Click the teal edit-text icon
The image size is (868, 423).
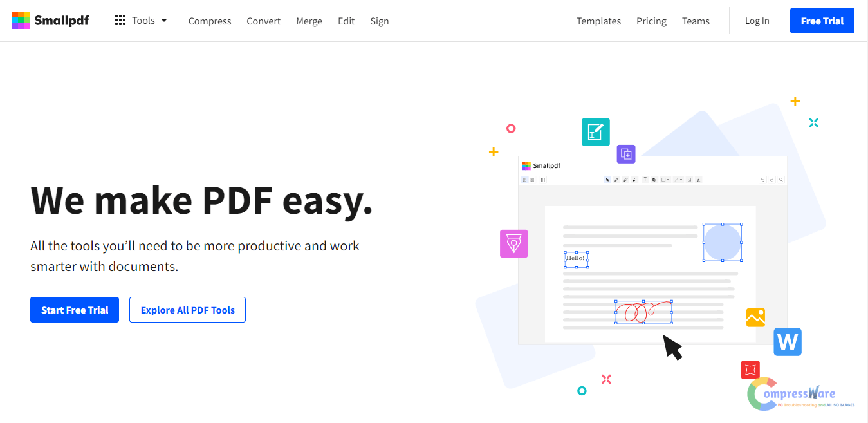coord(596,132)
